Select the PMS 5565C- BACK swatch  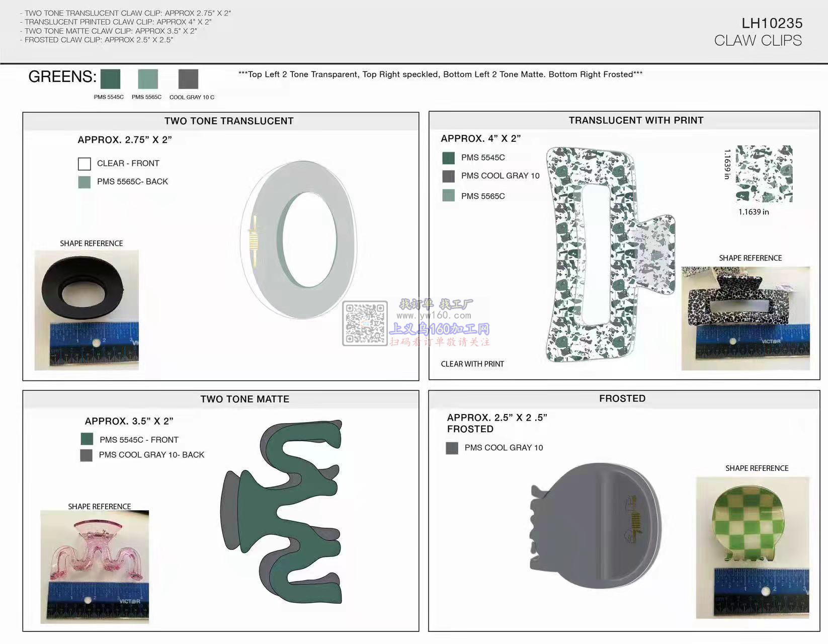(x=85, y=182)
